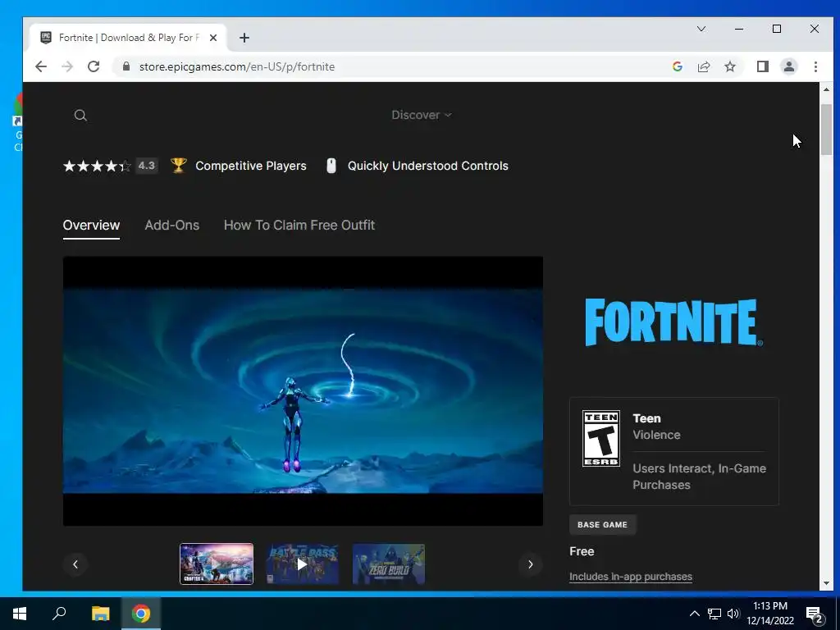Switch to the Add-Ons tab
840x630 pixels.
[172, 225]
